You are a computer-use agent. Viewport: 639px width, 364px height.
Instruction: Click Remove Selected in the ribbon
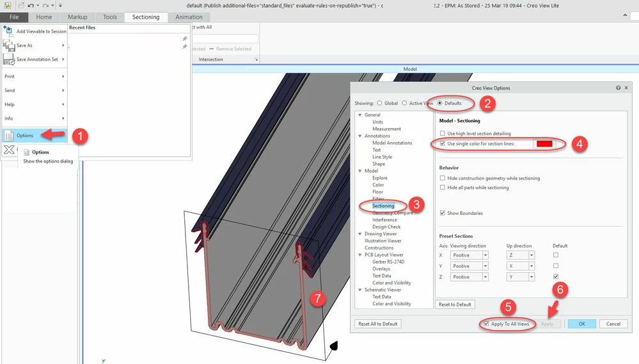click(x=230, y=49)
